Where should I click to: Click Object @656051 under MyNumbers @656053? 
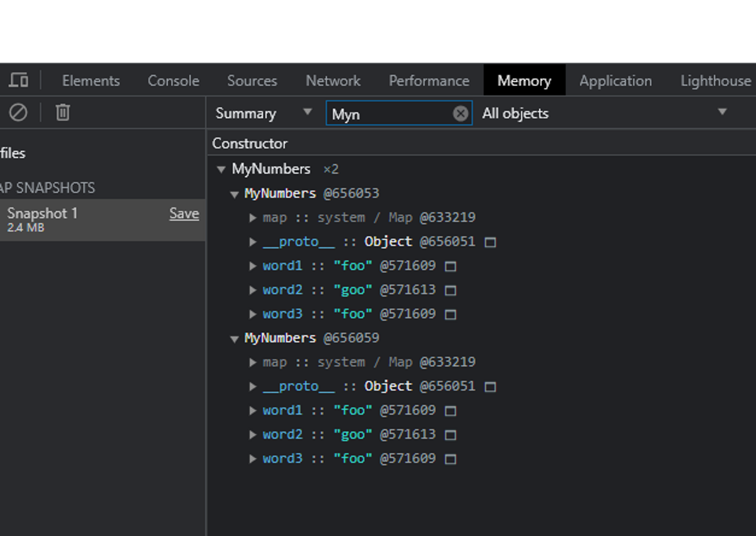(x=420, y=241)
